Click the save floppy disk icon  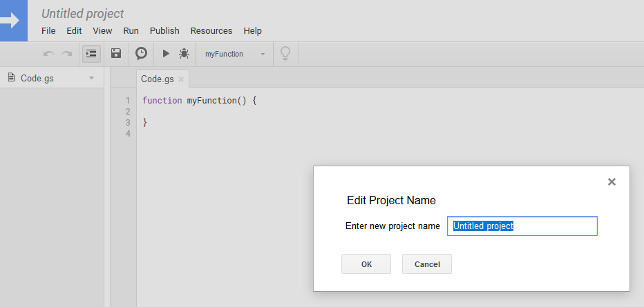pyautogui.click(x=116, y=54)
